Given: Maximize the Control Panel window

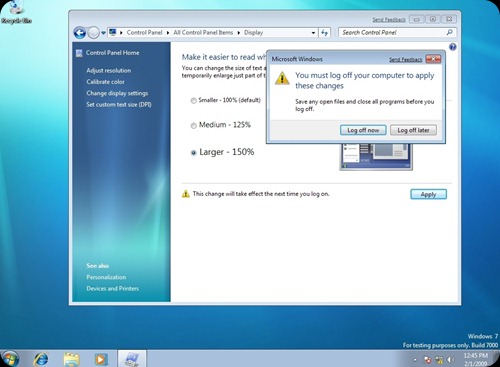Looking at the screenshot, I should click(x=432, y=19).
